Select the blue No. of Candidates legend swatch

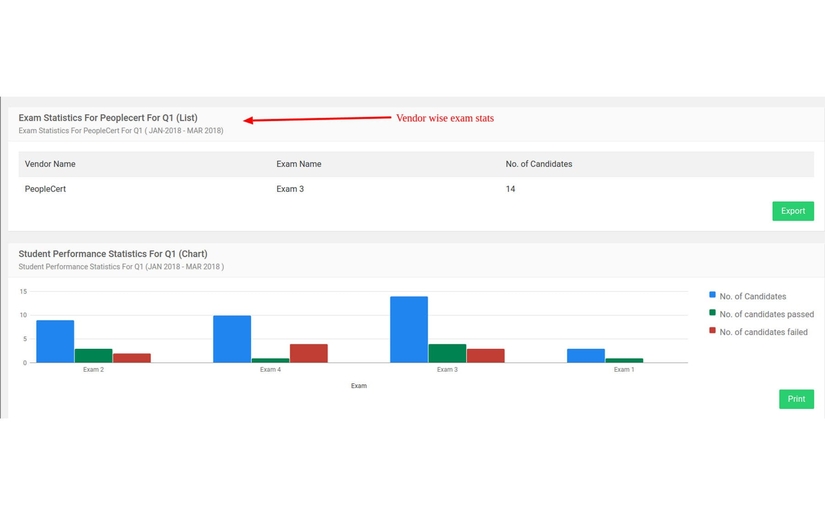[x=712, y=295]
